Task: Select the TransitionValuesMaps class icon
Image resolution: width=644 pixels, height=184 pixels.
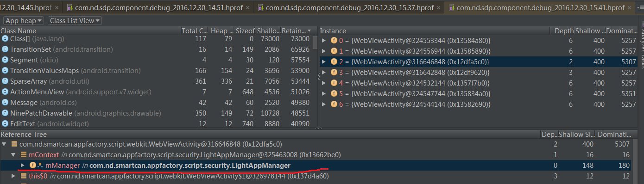Action: click(5, 71)
